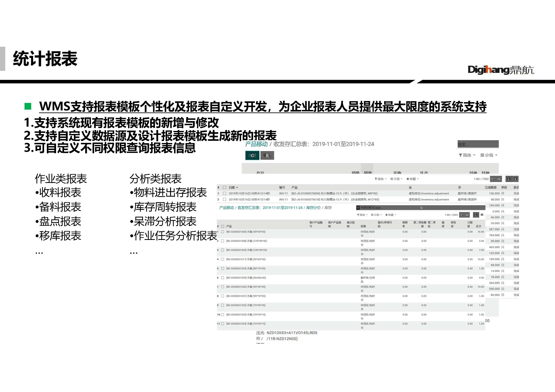Sort by the 批次/序列号码 column header

(x=385, y=224)
